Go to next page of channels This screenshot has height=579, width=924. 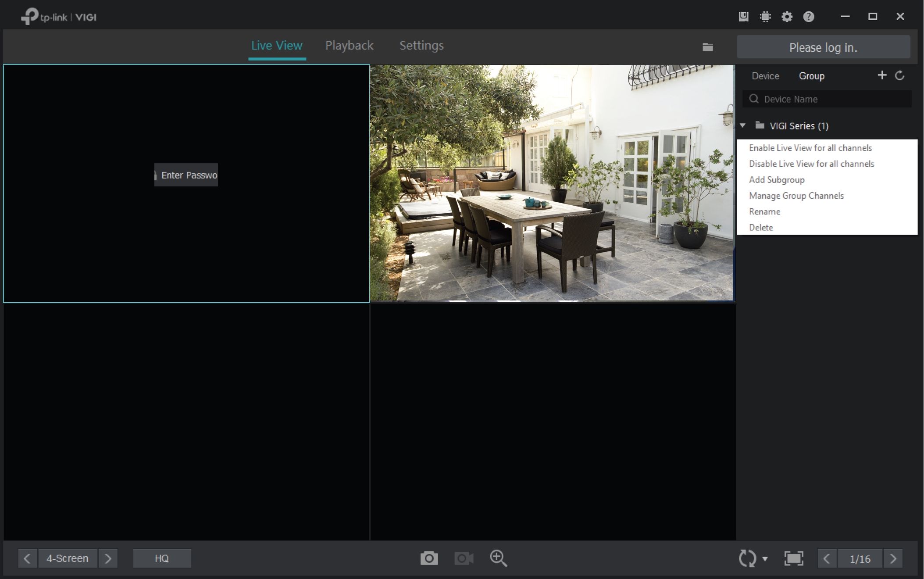[893, 558]
